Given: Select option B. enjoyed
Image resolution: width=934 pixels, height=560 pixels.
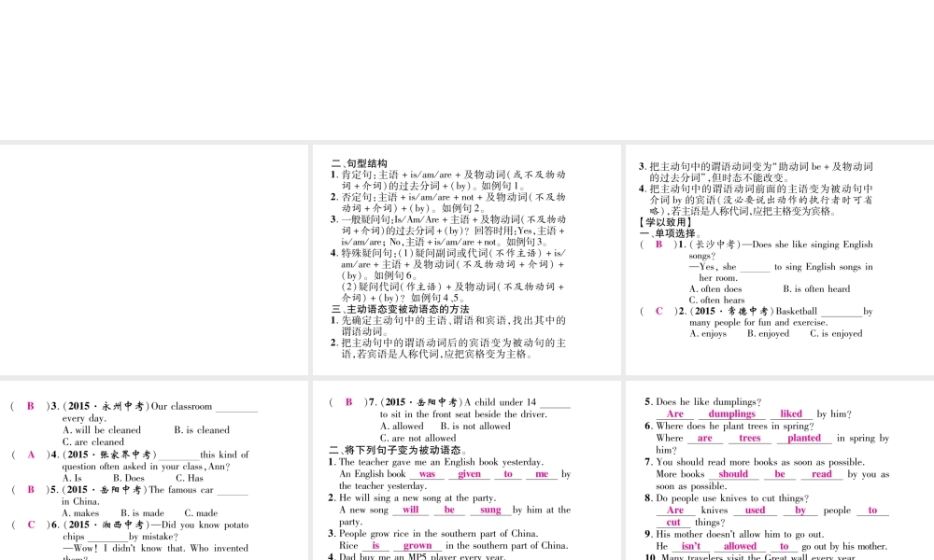Looking at the screenshot, I should (x=768, y=333).
